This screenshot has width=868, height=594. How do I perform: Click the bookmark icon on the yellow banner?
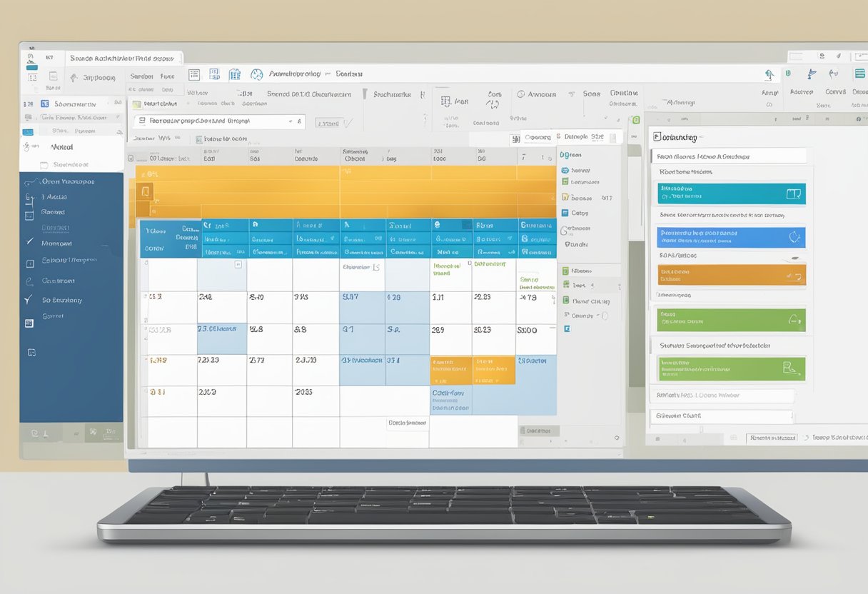point(146,191)
